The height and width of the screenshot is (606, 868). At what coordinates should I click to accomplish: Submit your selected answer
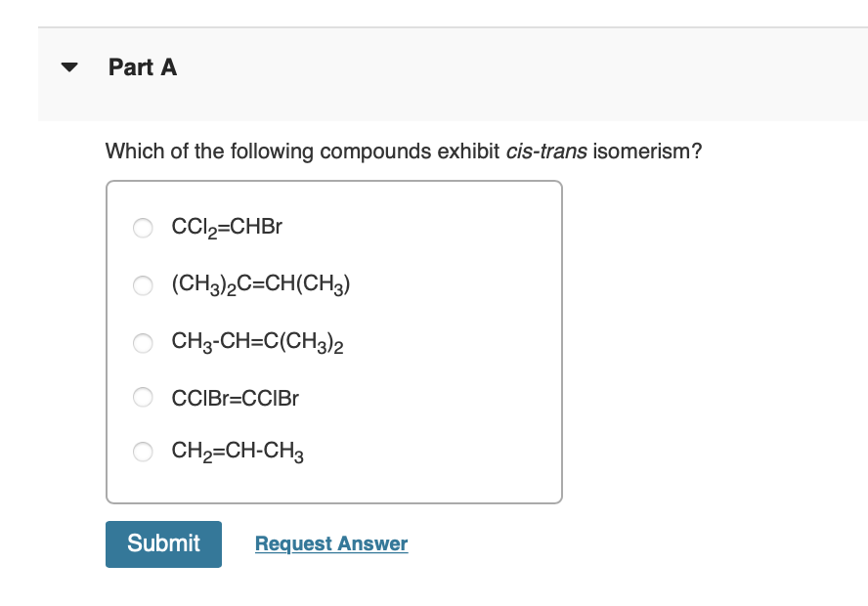pos(163,543)
